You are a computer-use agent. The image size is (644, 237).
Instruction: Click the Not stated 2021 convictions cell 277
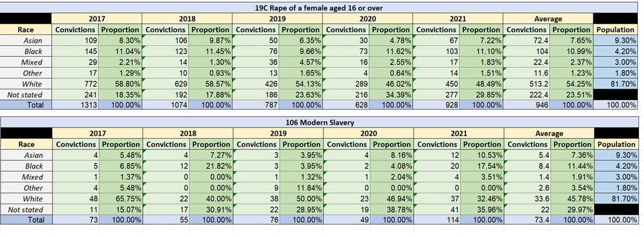pyautogui.click(x=436, y=94)
